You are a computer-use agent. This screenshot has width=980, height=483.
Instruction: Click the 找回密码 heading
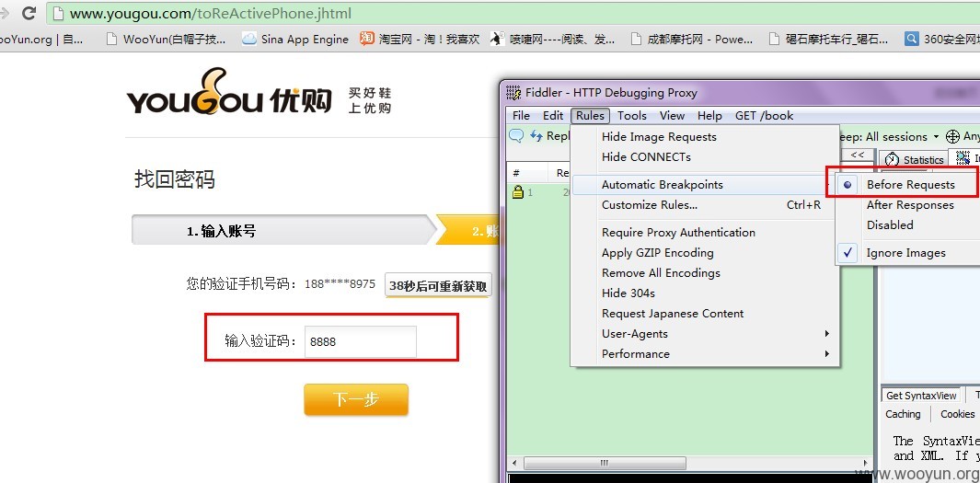(x=174, y=179)
